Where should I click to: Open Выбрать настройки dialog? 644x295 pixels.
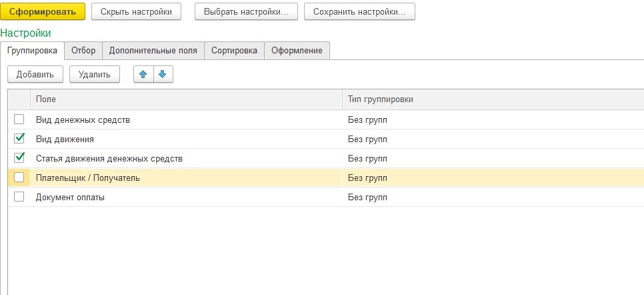coord(246,11)
